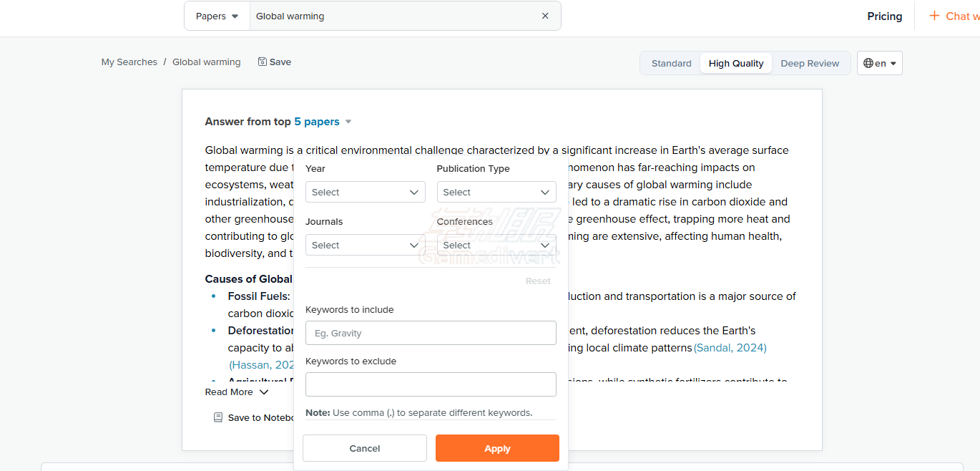Click the Fossil Fuels bullet heading

click(258, 296)
